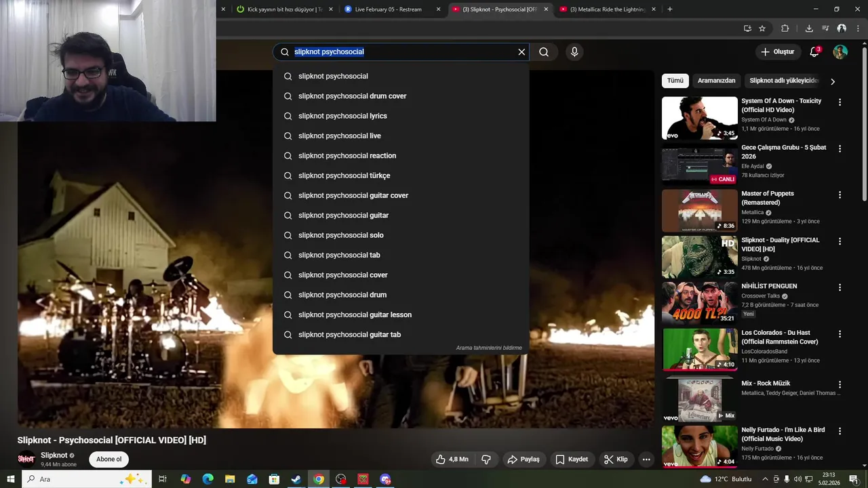868x488 pixels.
Task: Toggle the microphone icon in system tray
Action: coord(787,479)
